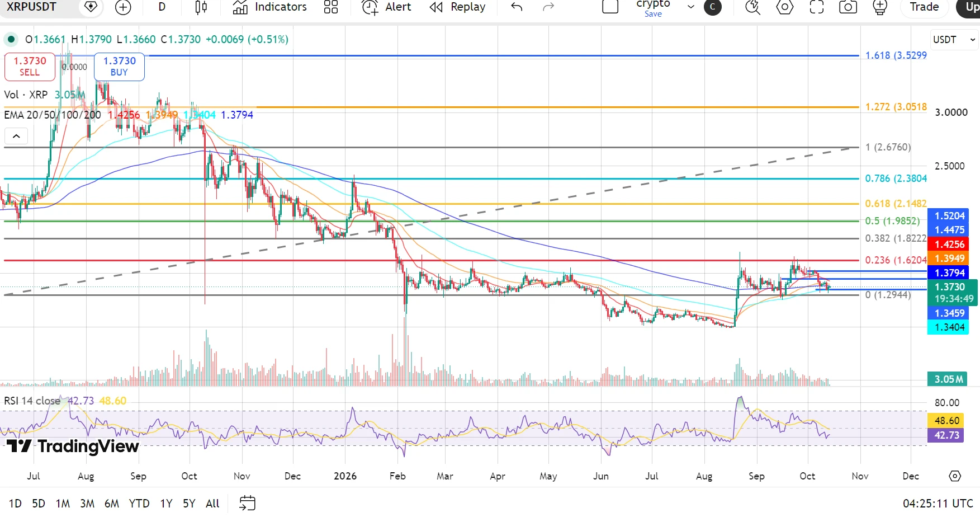Click the XRPUSDT symbol name
This screenshot has width=980, height=517.
tap(32, 7)
